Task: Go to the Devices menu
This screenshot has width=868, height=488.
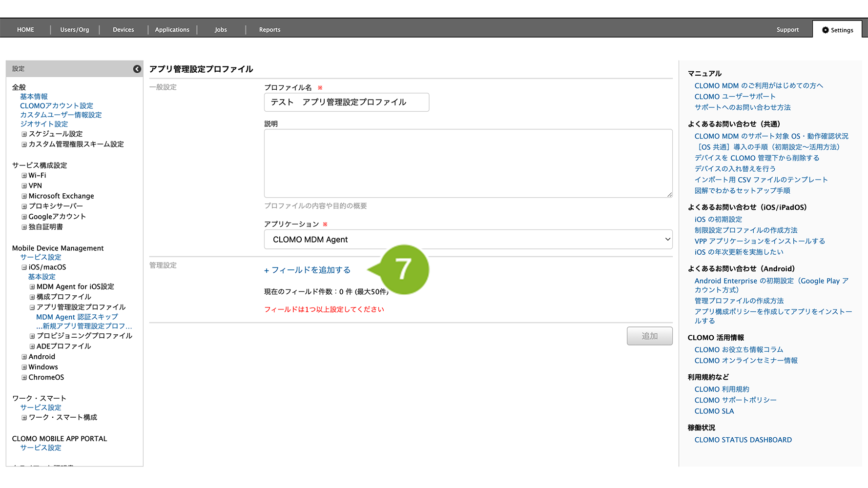Action: pyautogui.click(x=123, y=30)
